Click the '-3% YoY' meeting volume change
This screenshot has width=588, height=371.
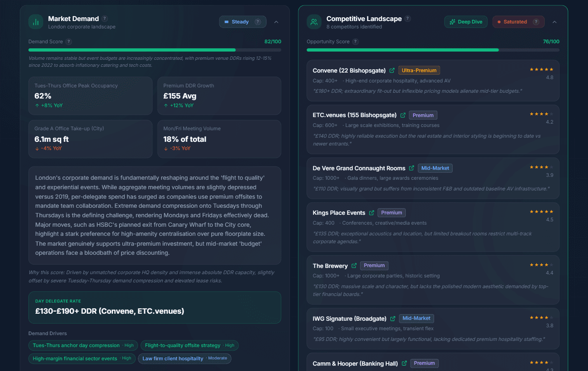177,148
